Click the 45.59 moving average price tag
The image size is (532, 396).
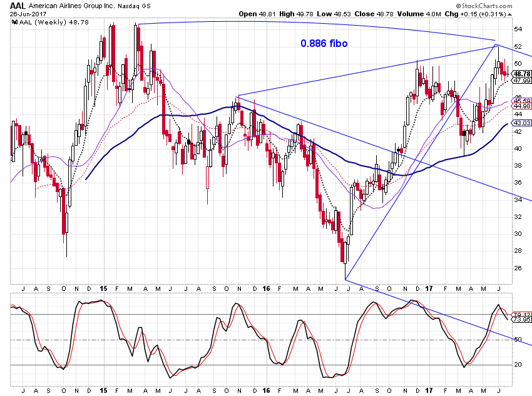click(x=522, y=101)
